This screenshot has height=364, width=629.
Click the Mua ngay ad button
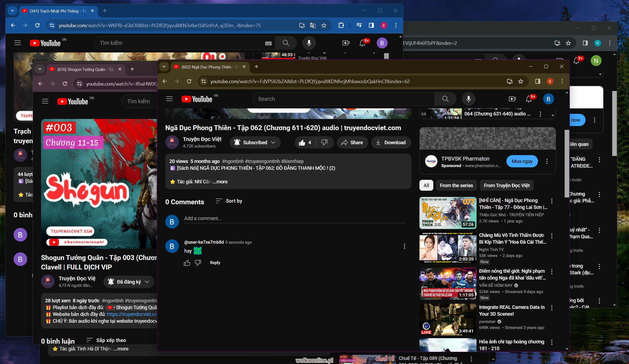click(x=522, y=161)
